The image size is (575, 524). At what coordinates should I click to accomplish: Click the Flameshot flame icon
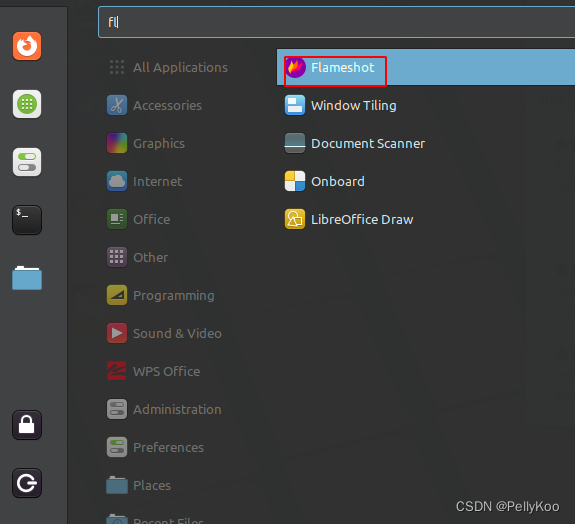pos(295,67)
